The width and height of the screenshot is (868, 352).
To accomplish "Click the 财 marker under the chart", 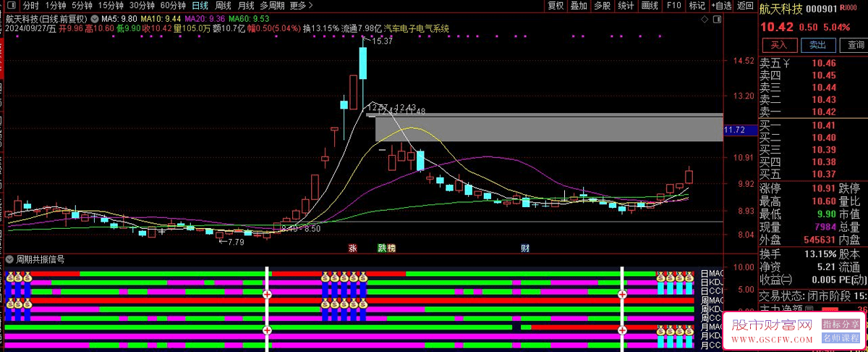I will [525, 248].
